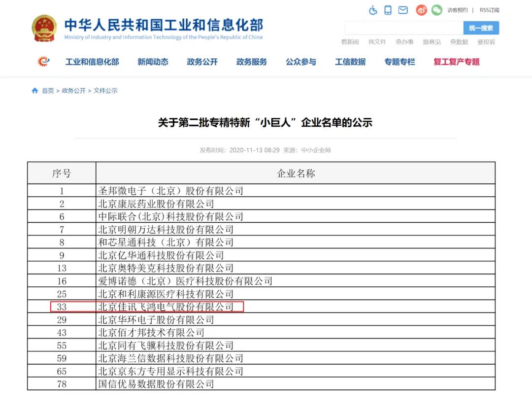Open the 新闻动态 menu
Image resolution: width=532 pixels, height=414 pixels.
coord(153,62)
